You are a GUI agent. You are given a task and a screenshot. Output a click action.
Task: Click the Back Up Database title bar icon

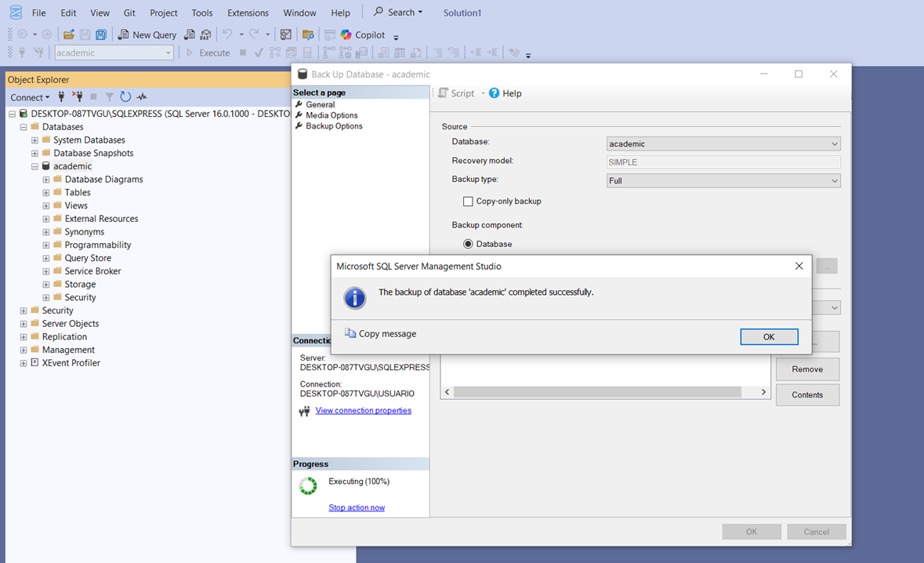pos(303,74)
